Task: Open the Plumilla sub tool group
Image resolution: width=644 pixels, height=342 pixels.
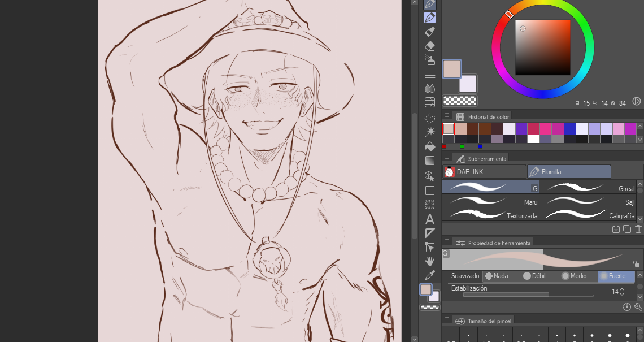Action: (569, 172)
